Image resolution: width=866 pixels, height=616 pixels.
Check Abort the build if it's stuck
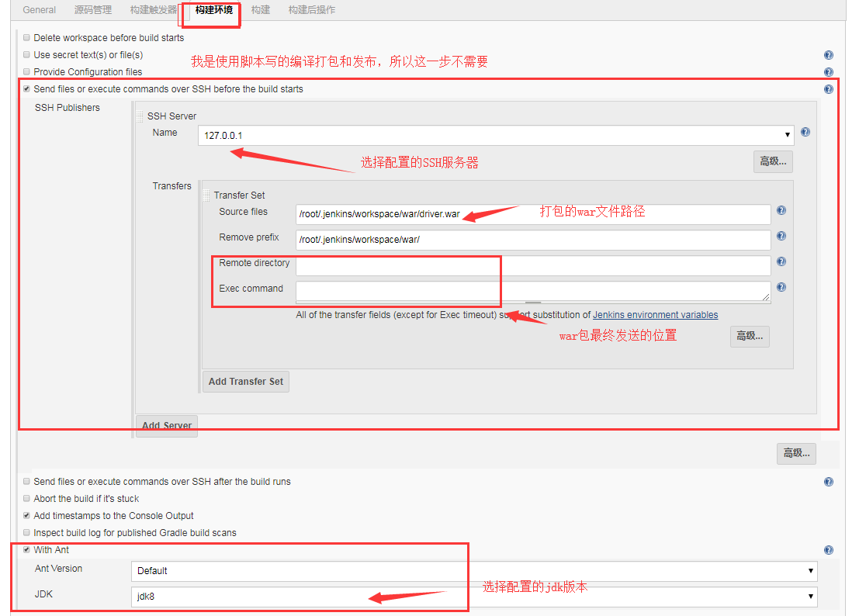click(x=26, y=498)
